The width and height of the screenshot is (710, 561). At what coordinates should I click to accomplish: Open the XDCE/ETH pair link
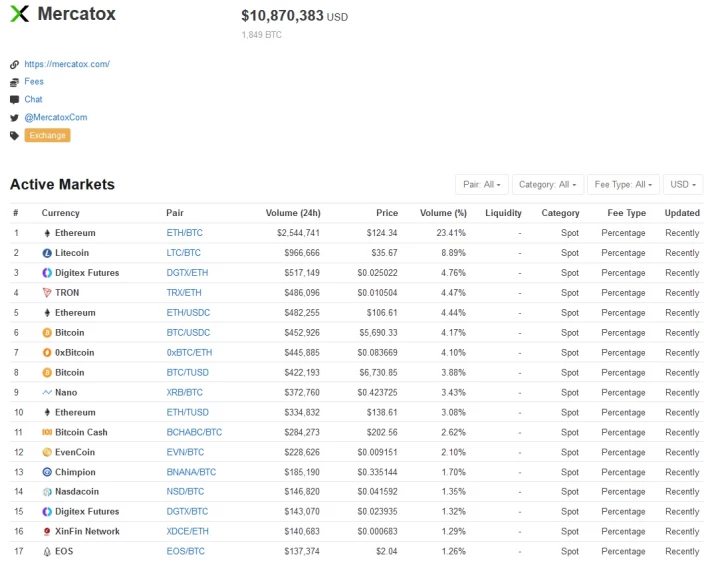coord(187,532)
